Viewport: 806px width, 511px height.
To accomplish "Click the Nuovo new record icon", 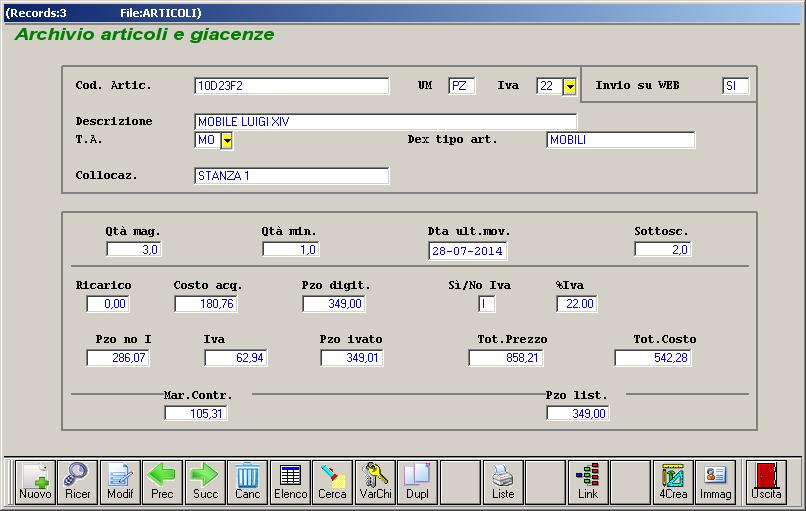I will click(x=35, y=482).
